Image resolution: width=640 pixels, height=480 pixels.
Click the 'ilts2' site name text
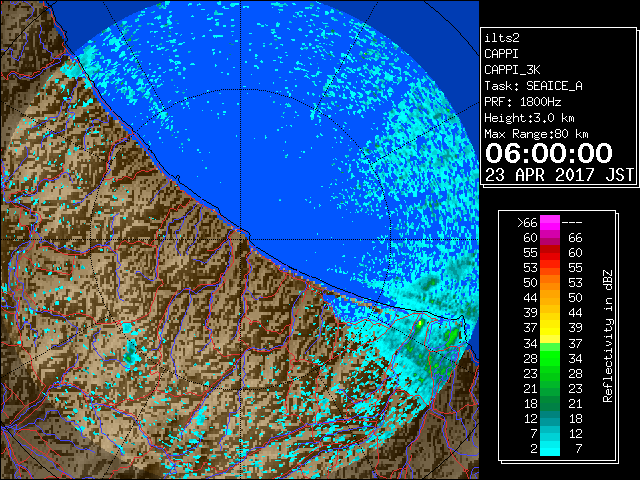(x=502, y=38)
